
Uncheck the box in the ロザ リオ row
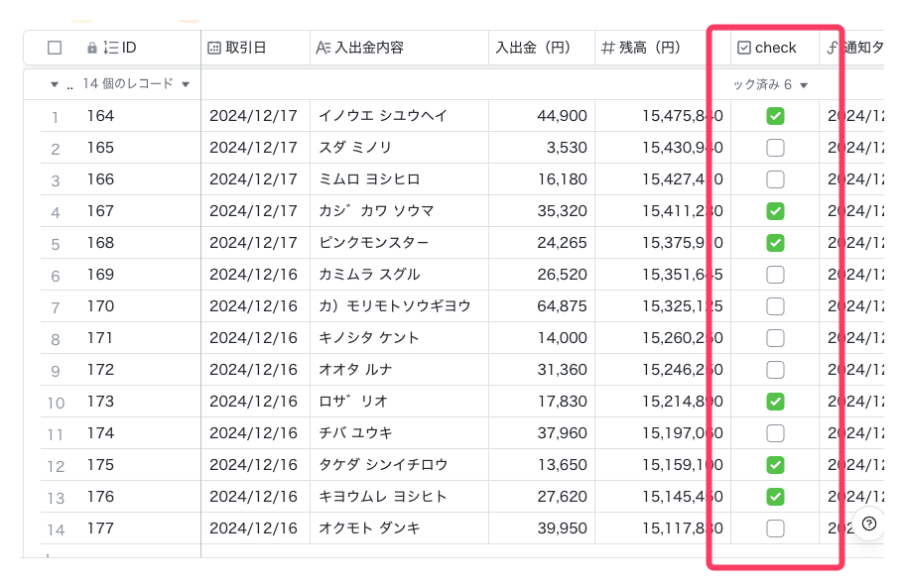coord(775,402)
